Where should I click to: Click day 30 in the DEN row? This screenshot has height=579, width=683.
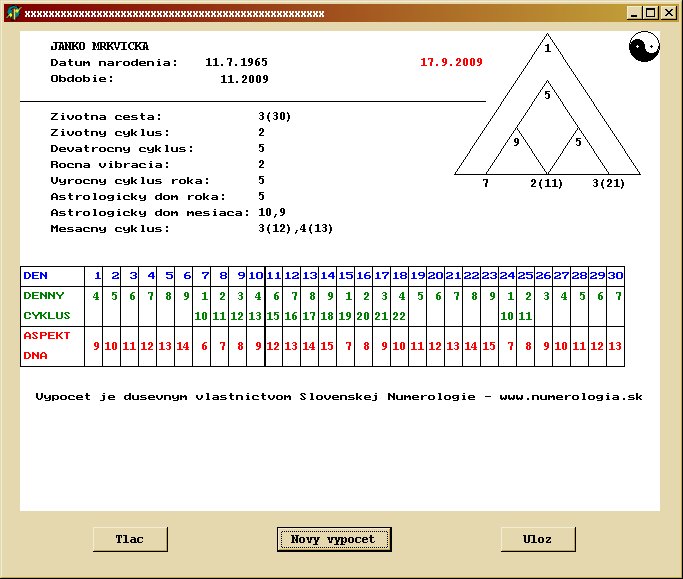coord(615,276)
